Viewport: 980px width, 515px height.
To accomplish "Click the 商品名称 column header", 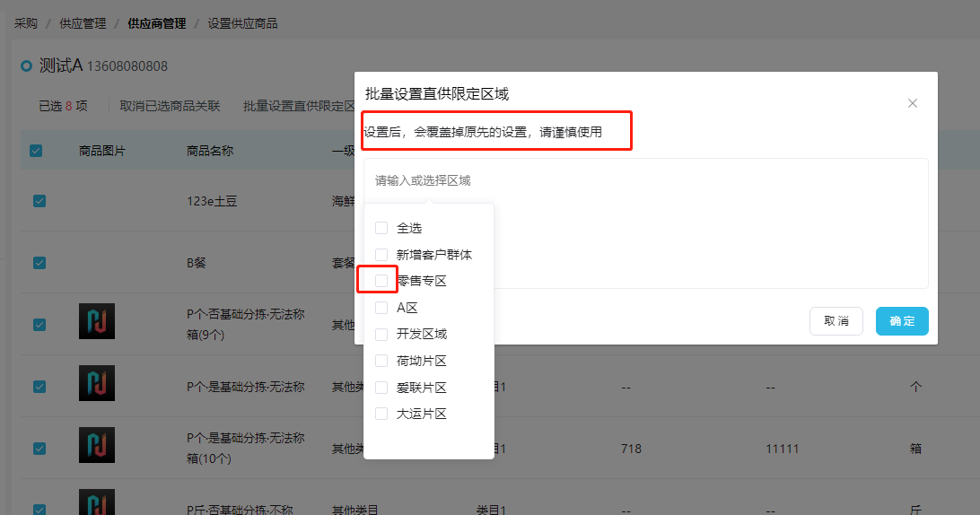I will pos(210,151).
